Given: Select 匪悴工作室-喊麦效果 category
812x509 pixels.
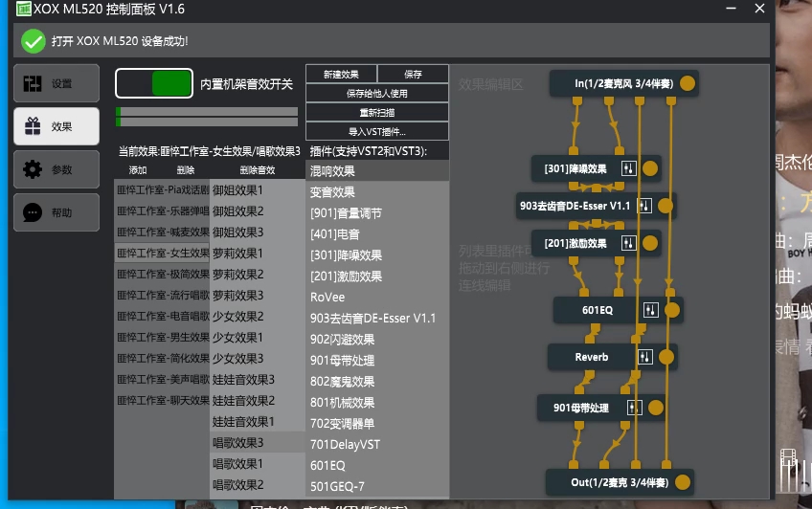Looking at the screenshot, I should (162, 232).
